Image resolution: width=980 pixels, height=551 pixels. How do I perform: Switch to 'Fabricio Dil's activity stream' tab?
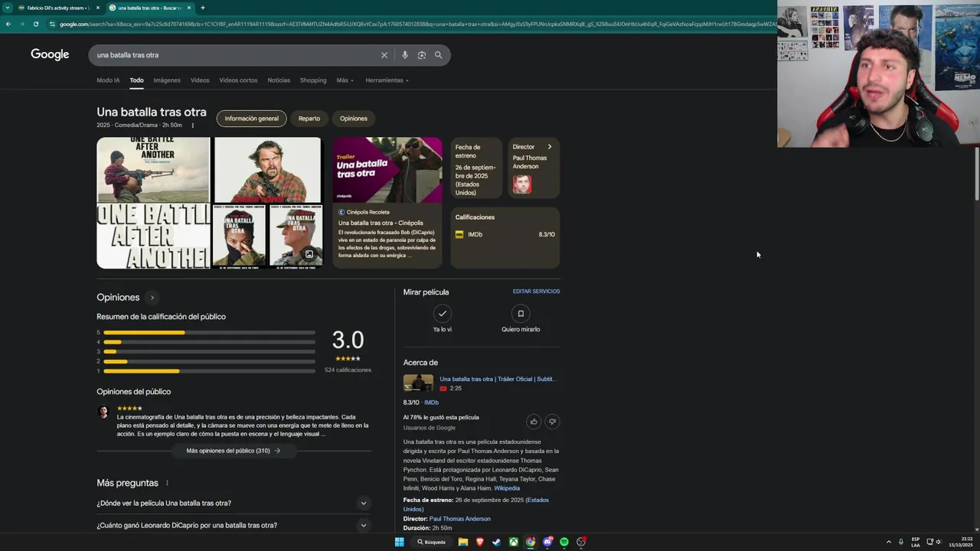coord(58,8)
